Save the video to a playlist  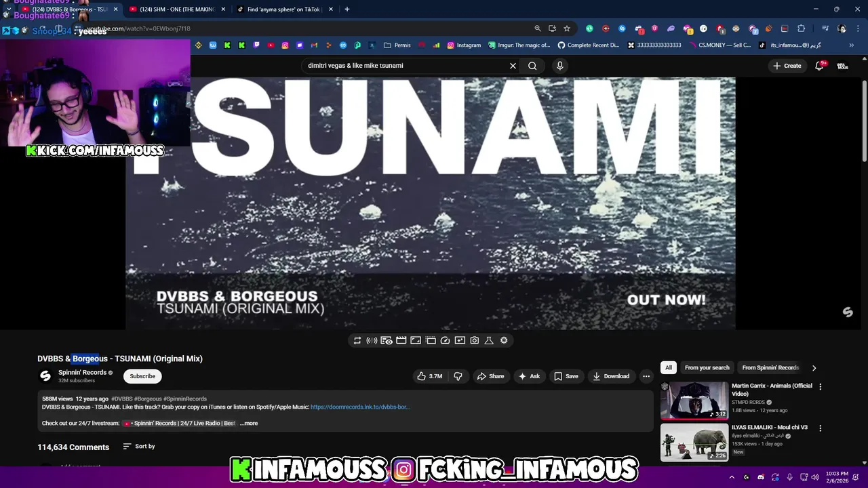click(x=566, y=376)
